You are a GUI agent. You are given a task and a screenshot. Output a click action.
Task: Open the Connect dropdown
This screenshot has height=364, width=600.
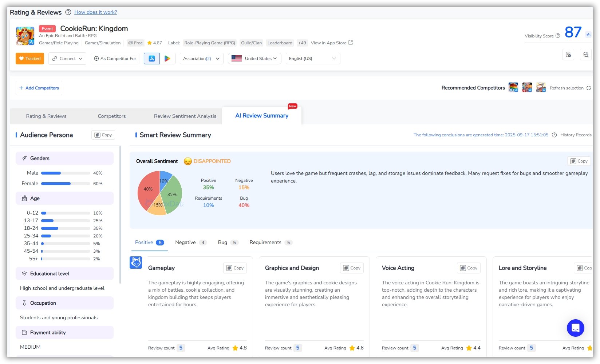point(67,59)
